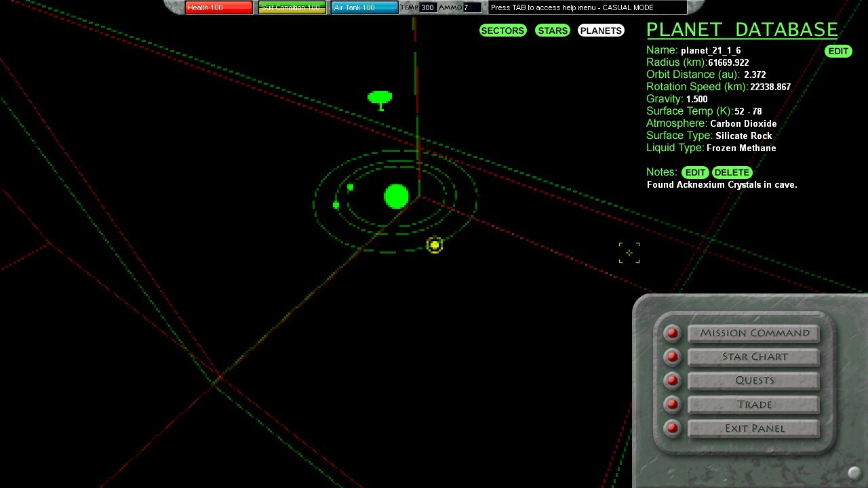Viewport: 868px width, 488px height.
Task: Select the PLANETS tab
Action: [x=600, y=30]
